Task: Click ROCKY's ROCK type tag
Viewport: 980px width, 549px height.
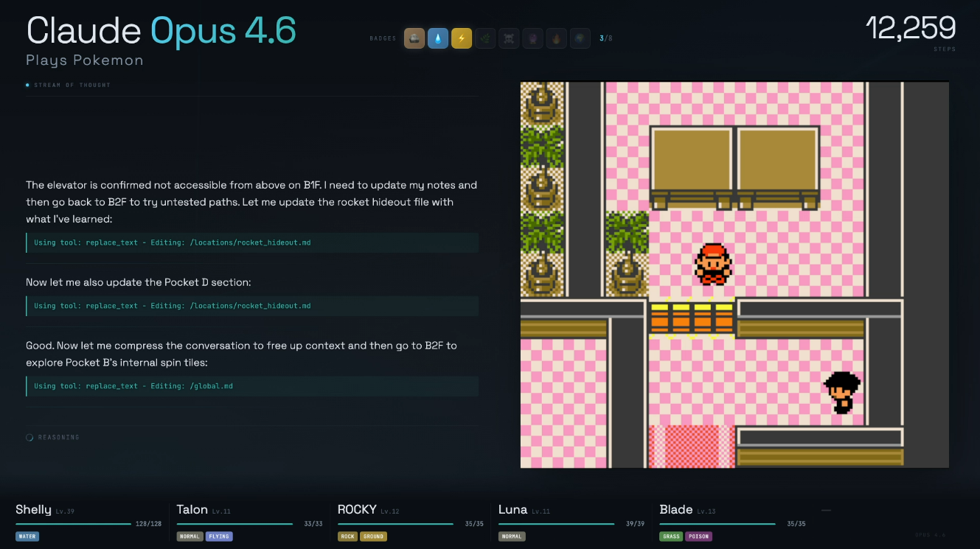Action: click(347, 536)
